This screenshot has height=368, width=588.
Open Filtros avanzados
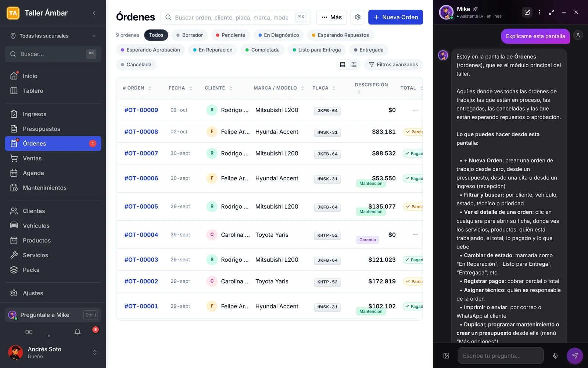[x=393, y=65]
